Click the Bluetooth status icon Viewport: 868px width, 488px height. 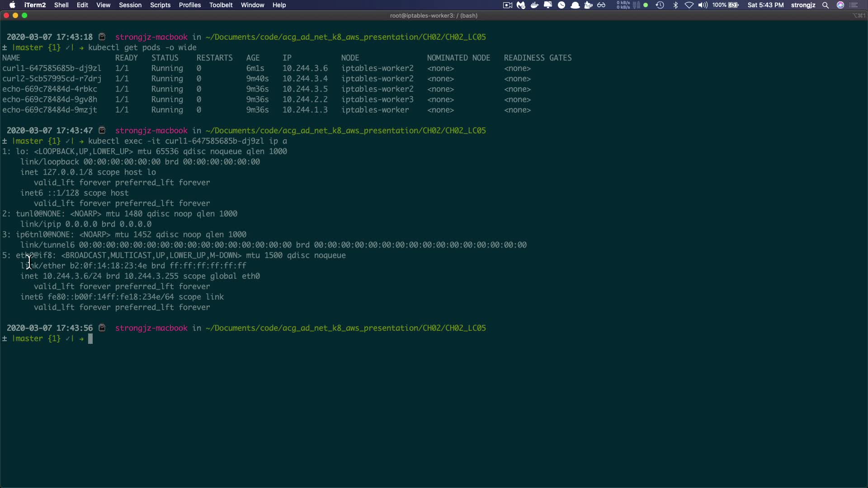pos(675,5)
